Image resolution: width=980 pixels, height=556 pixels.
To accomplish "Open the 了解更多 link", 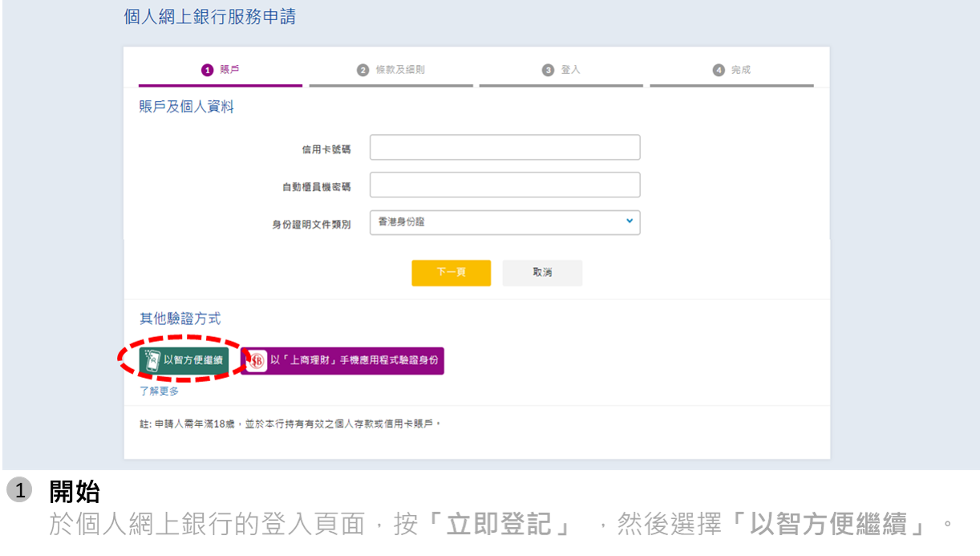I will 159,391.
